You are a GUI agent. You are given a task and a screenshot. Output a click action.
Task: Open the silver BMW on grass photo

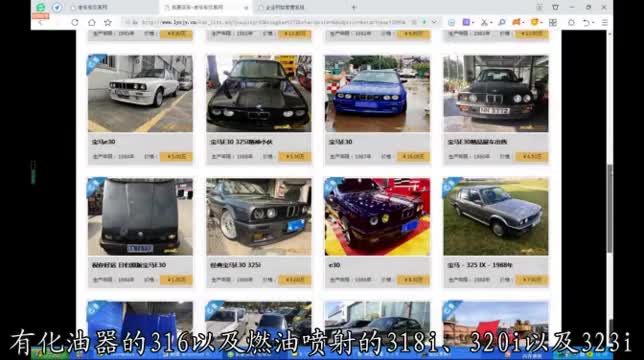pos(496,217)
